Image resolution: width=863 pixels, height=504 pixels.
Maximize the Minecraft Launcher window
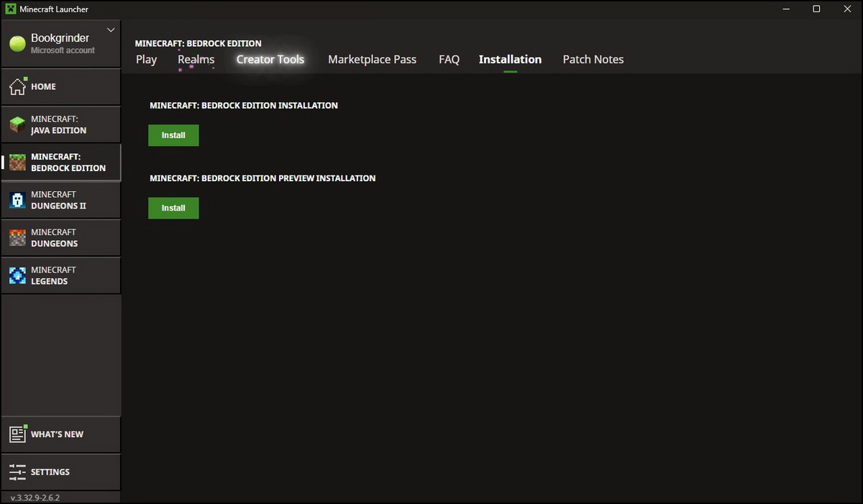coord(816,9)
